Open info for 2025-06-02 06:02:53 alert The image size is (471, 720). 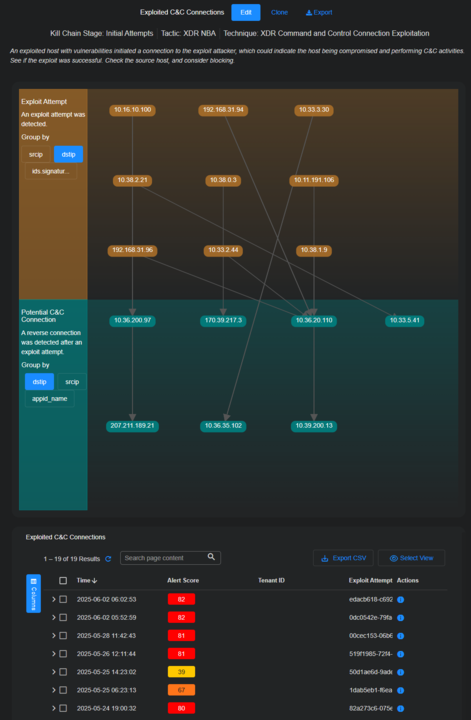coord(400,600)
